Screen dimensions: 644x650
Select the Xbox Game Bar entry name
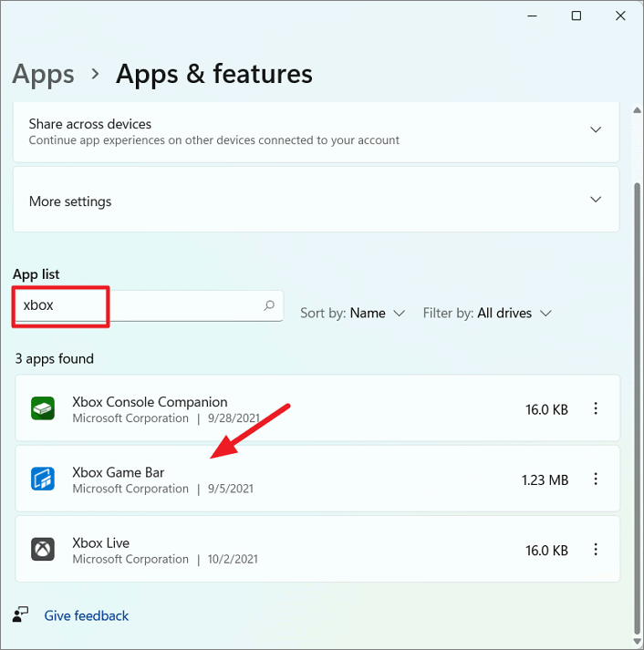pyautogui.click(x=118, y=472)
